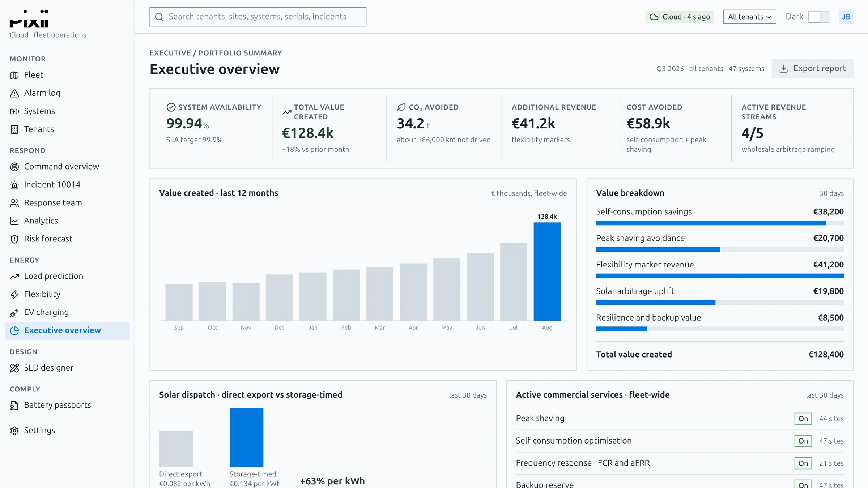Click the Alarm log warning icon
Viewport: 868px width, 488px height.
tap(14, 93)
